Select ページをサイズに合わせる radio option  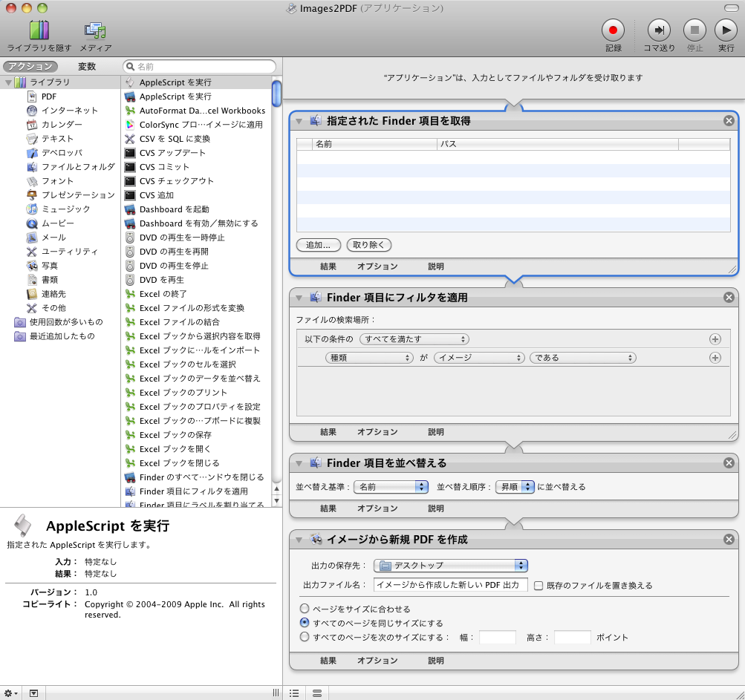coord(305,609)
